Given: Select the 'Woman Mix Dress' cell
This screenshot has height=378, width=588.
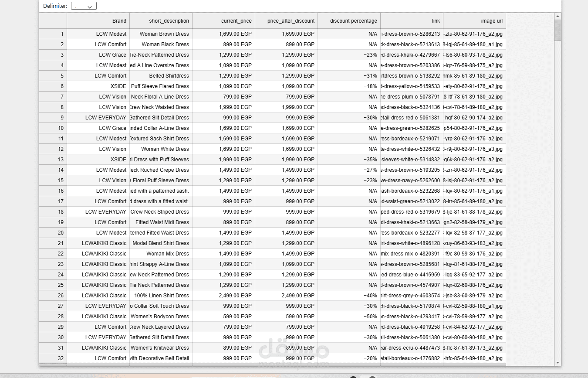Looking at the screenshot, I should tap(161, 254).
